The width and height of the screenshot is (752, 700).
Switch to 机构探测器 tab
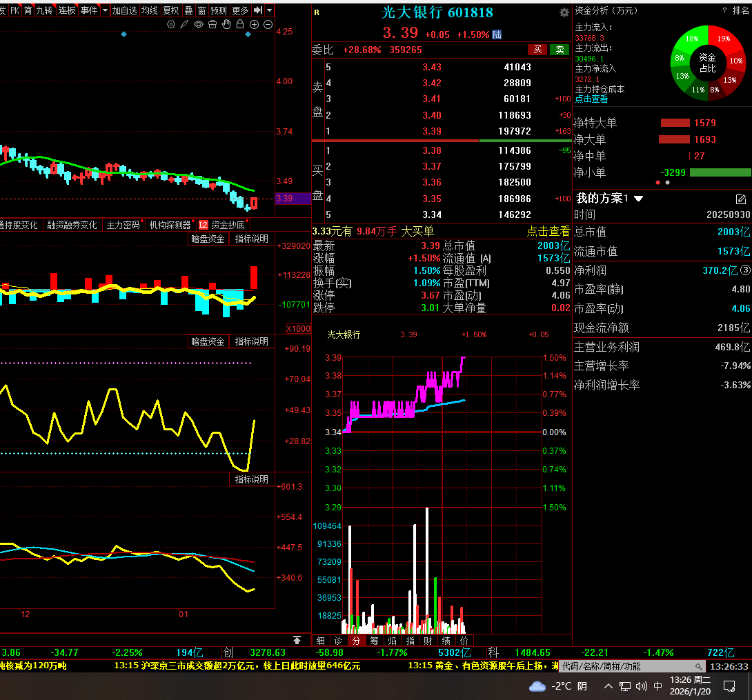point(170,225)
